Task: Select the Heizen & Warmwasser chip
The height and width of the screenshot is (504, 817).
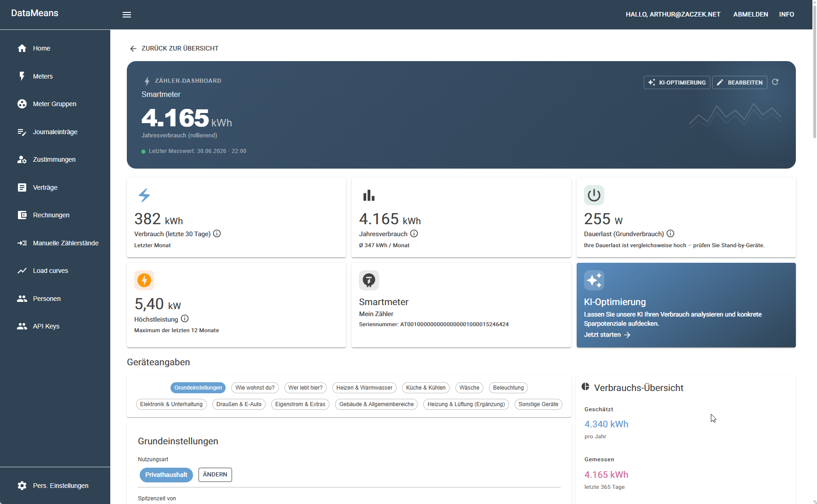Action: [364, 388]
